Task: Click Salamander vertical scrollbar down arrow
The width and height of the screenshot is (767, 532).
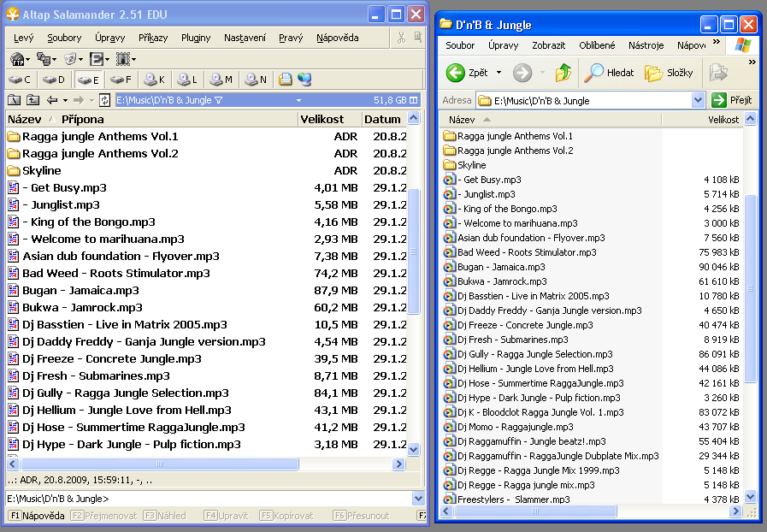Action: click(413, 450)
